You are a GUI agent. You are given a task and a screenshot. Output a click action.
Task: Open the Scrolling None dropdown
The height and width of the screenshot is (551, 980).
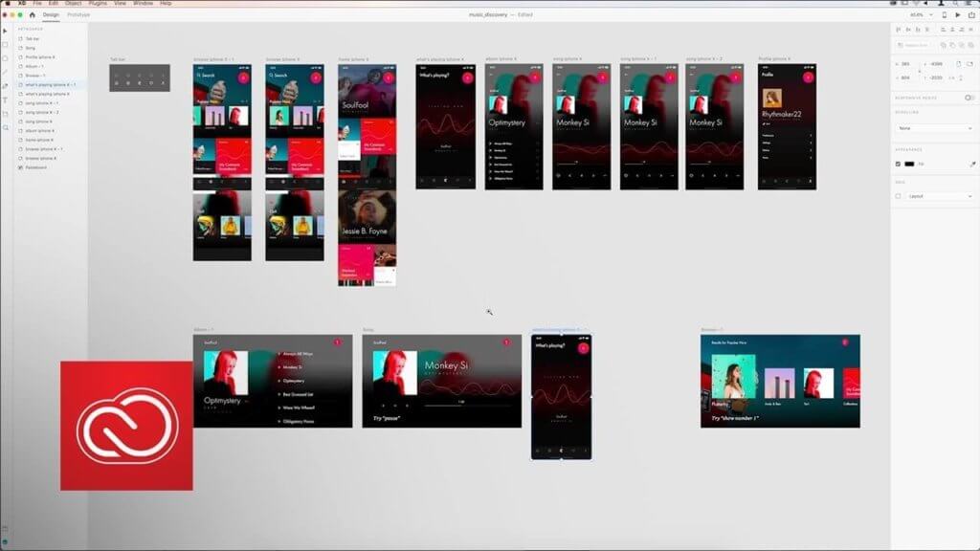(x=934, y=128)
